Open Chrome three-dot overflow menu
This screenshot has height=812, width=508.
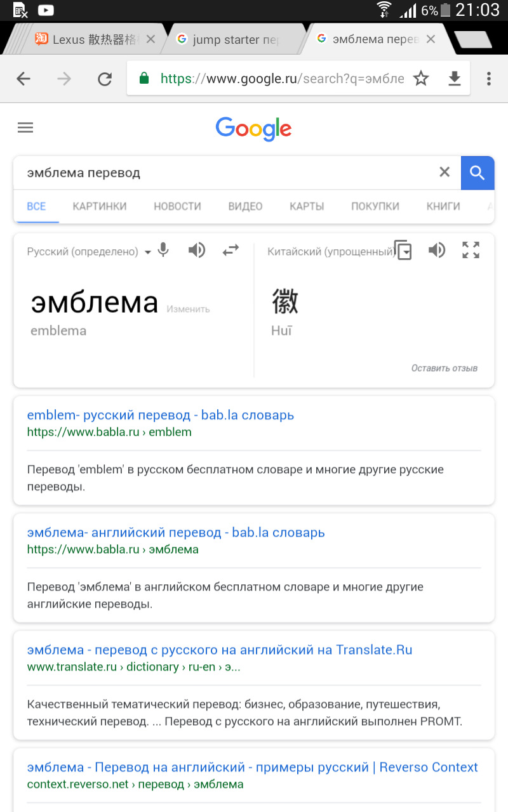click(x=488, y=79)
